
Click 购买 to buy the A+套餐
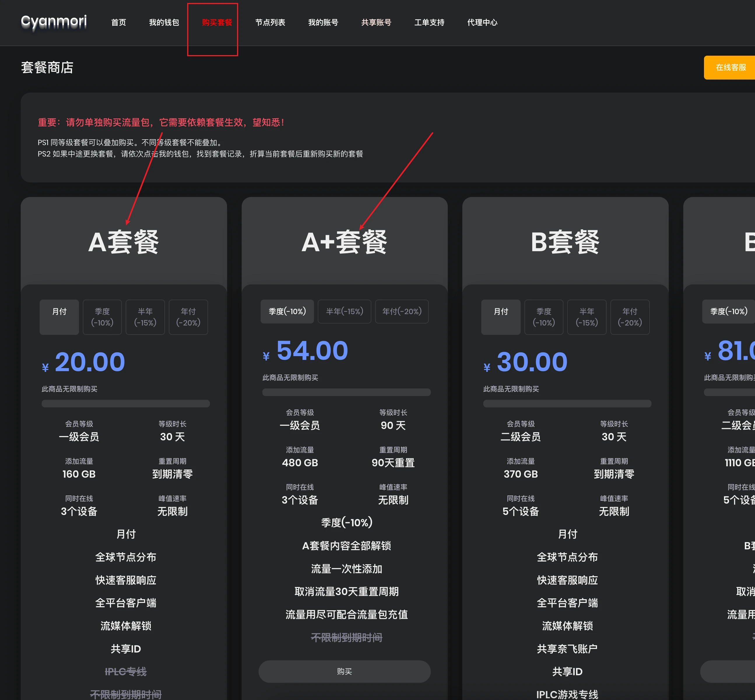coord(344,671)
